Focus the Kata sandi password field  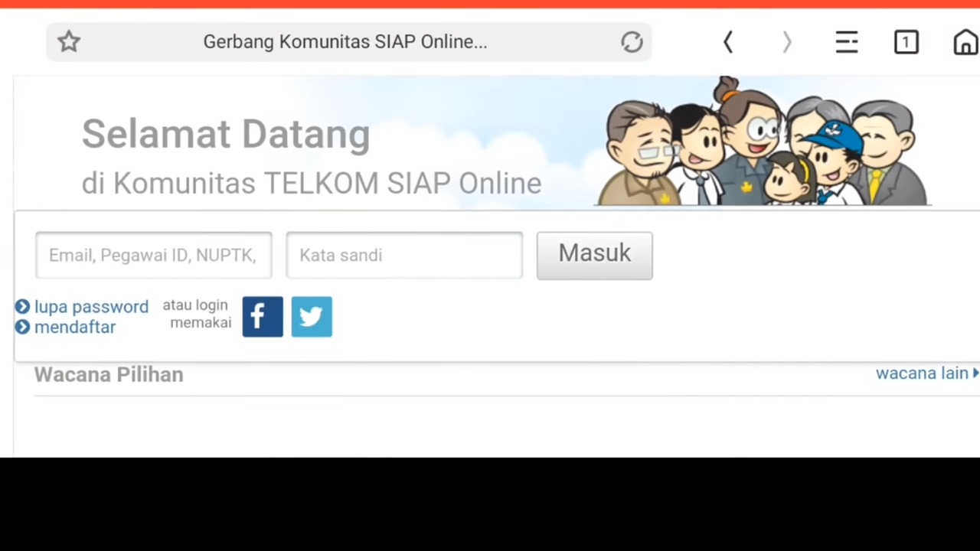point(404,256)
